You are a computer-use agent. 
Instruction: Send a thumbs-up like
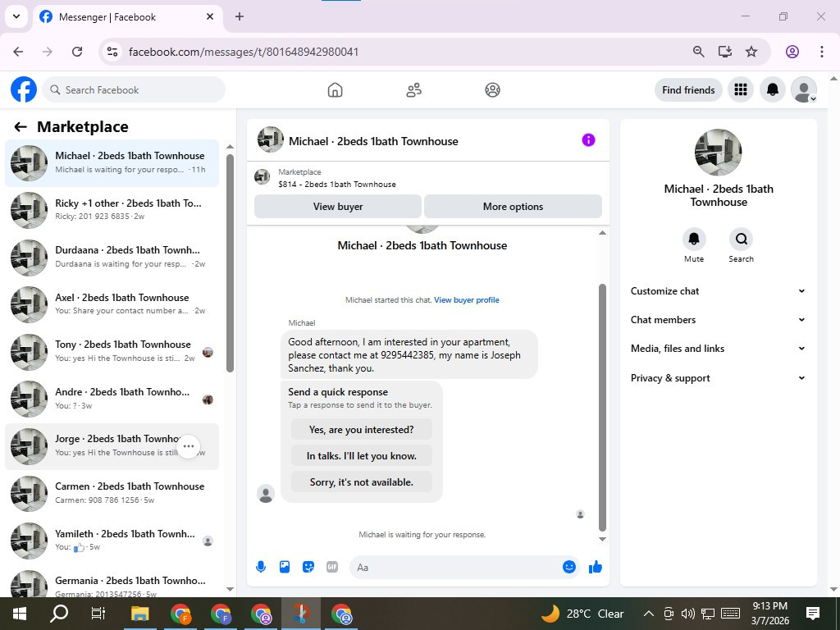(x=596, y=567)
